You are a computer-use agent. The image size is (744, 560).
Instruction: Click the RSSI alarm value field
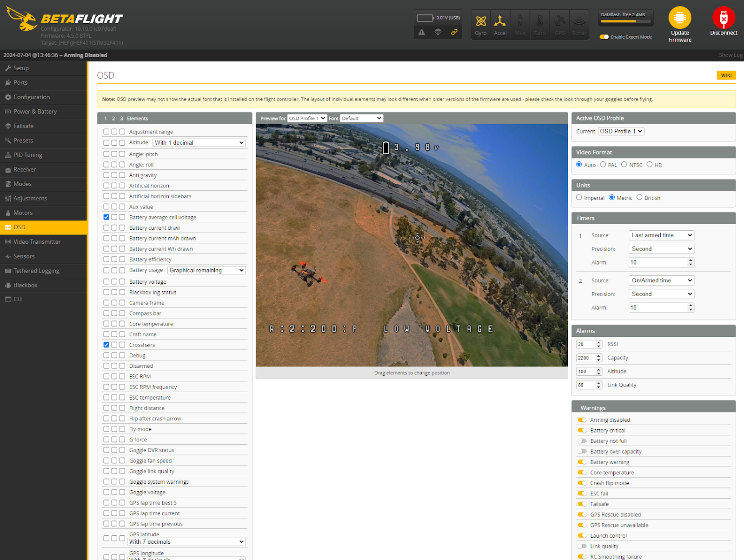coord(585,344)
